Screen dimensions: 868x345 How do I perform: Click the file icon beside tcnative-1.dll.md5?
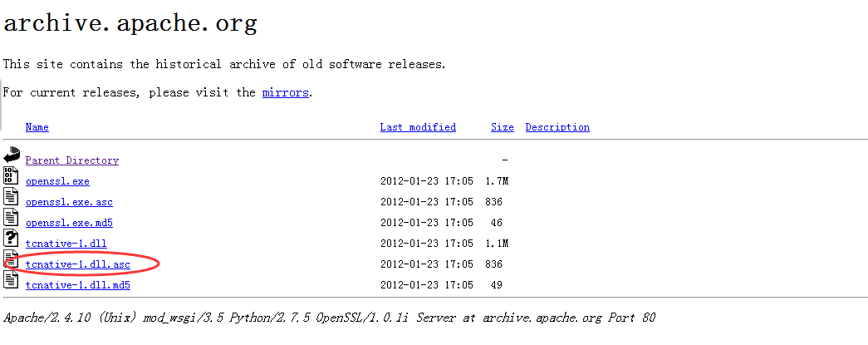pos(11,280)
